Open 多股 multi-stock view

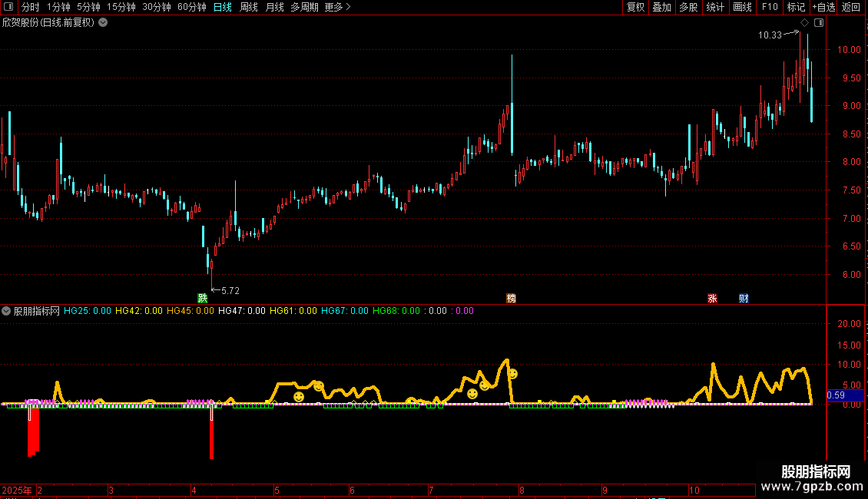click(688, 7)
